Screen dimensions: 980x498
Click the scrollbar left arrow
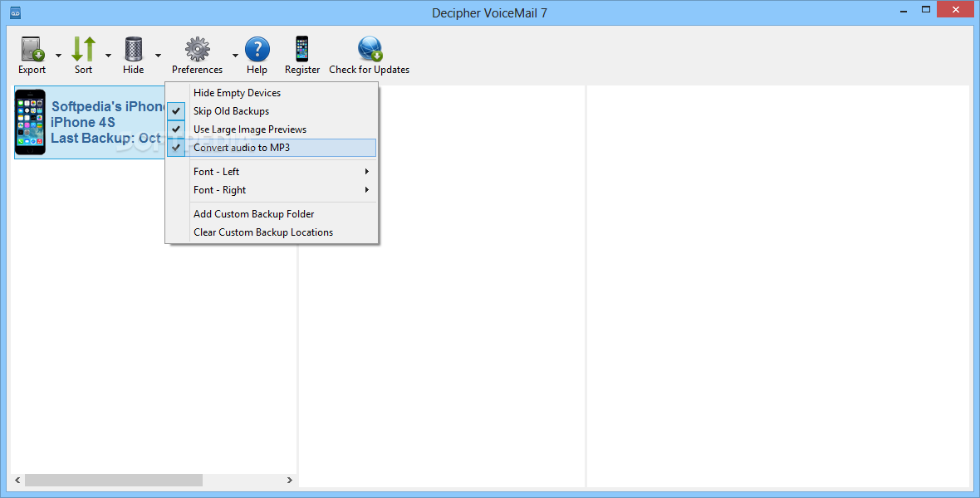click(17, 480)
